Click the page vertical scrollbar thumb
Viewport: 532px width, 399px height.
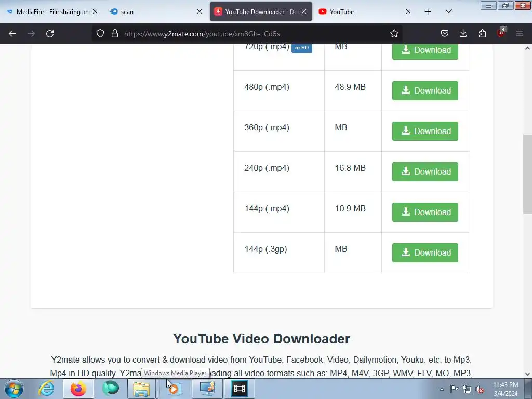[x=527, y=174]
